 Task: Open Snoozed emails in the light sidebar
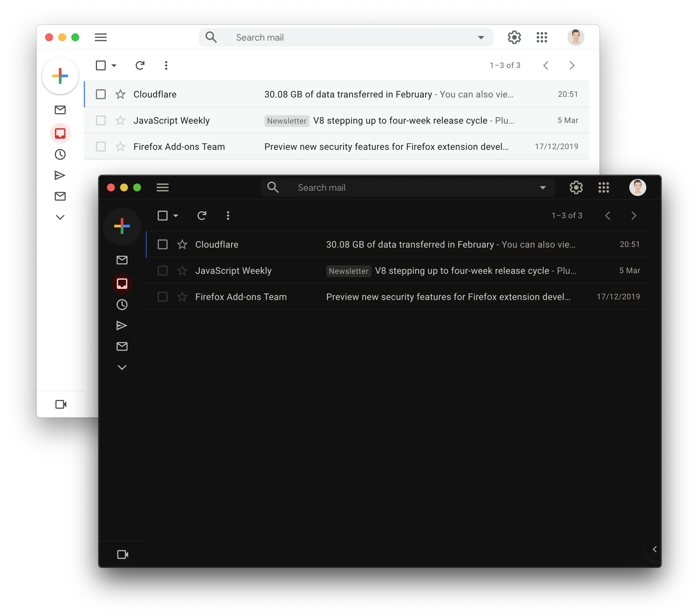pos(60,154)
